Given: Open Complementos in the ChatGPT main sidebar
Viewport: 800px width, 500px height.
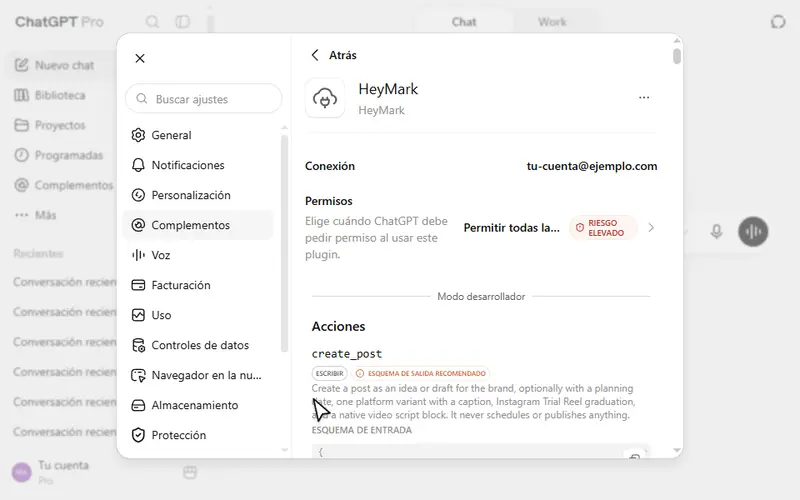Looking at the screenshot, I should point(64,185).
